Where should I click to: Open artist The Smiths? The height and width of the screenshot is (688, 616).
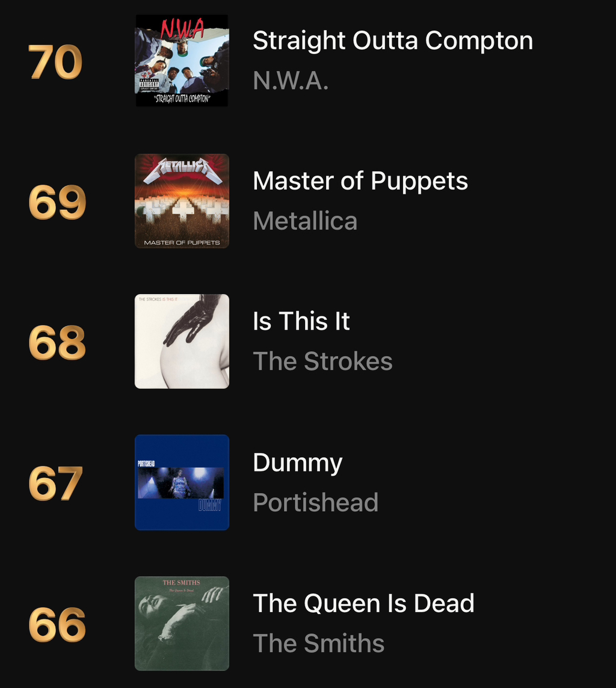[319, 643]
